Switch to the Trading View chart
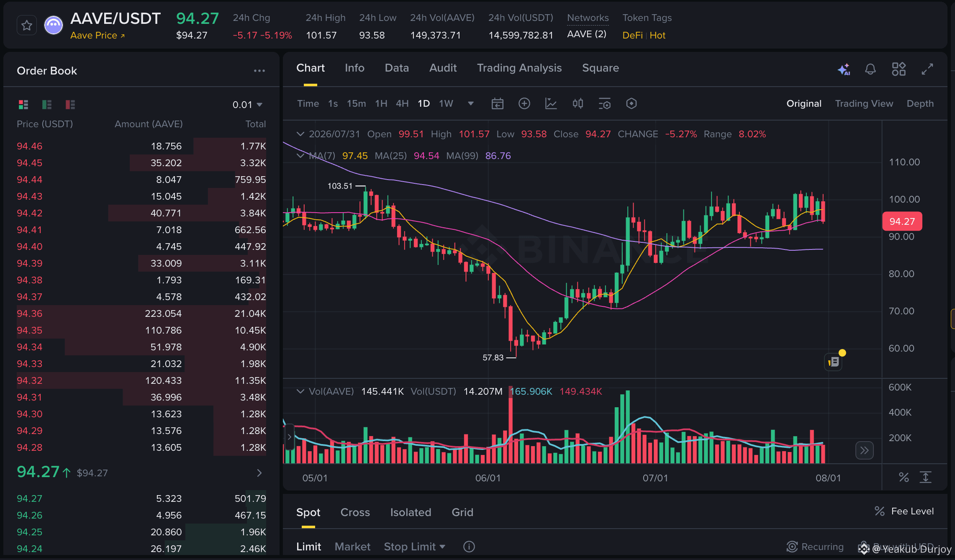955x560 pixels. (864, 103)
